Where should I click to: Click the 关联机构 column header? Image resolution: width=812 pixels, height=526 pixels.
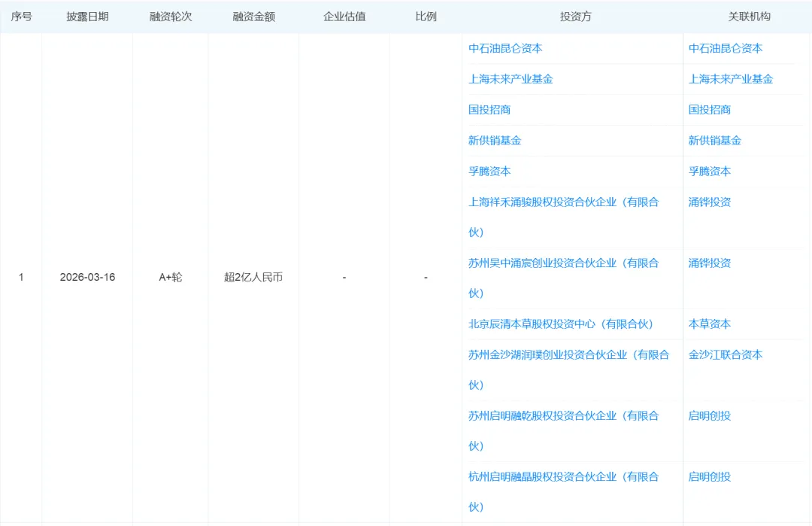click(x=749, y=17)
